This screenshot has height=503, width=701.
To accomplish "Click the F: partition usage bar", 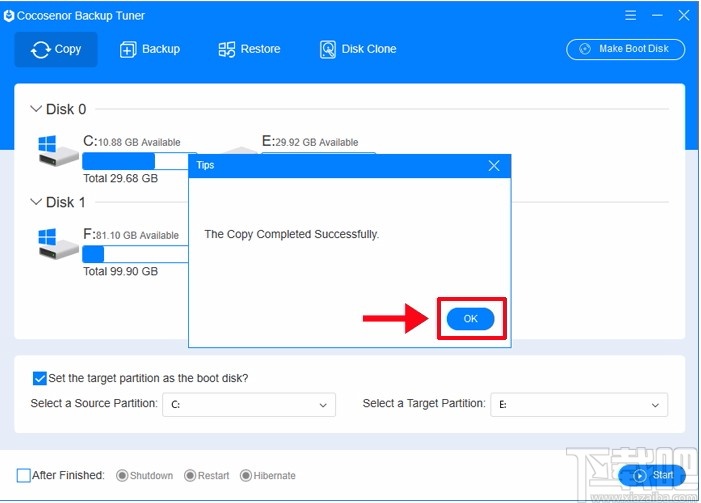I will [135, 254].
